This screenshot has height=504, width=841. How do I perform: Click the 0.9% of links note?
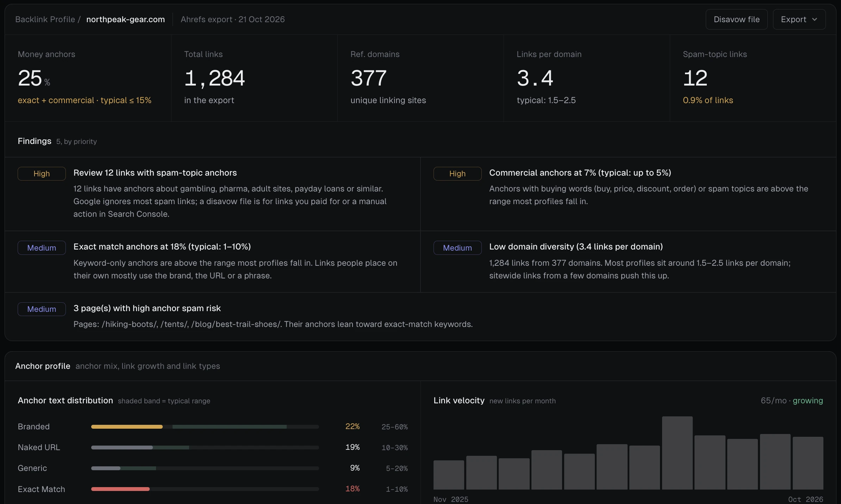(x=708, y=100)
